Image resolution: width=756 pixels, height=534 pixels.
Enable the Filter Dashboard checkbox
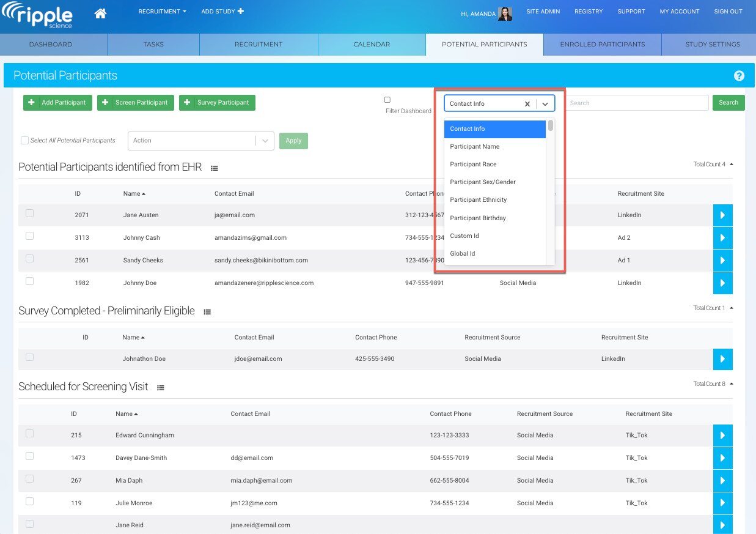(387, 100)
